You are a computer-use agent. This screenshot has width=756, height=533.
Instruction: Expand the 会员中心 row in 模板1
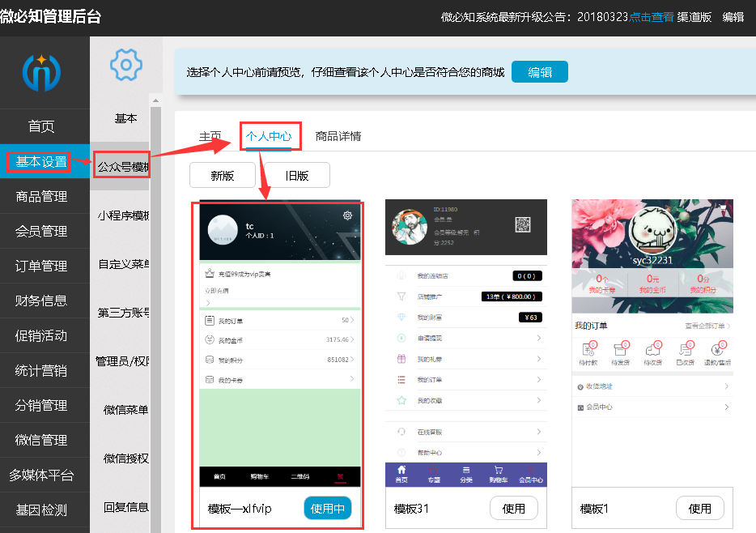[x=599, y=407]
